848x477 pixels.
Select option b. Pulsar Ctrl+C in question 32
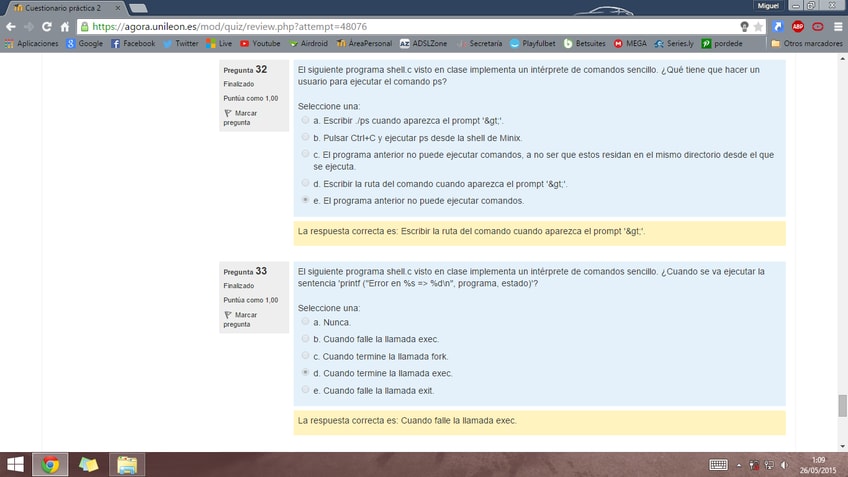click(x=306, y=137)
